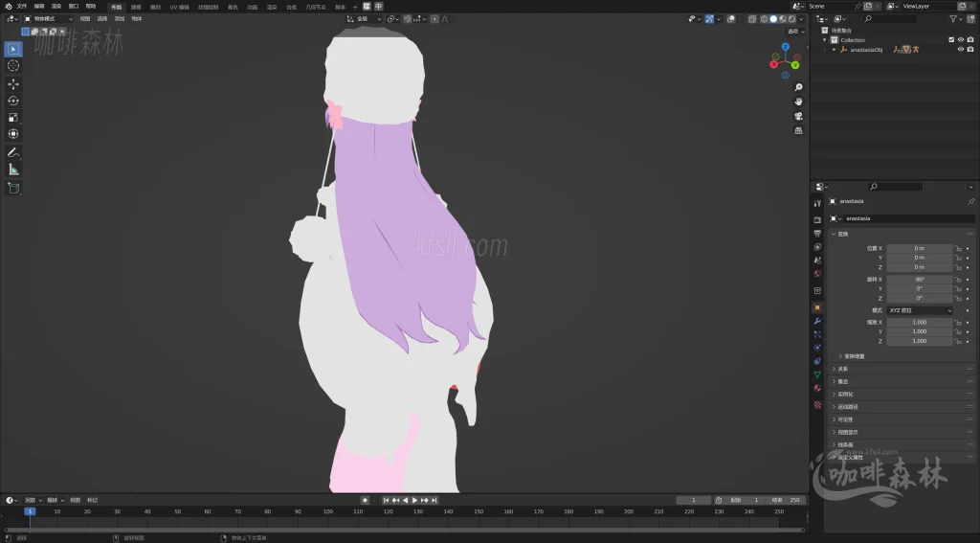Viewport: 980px width, 543px height.
Task: Collapse the Collection tree item
Action: coord(825,39)
